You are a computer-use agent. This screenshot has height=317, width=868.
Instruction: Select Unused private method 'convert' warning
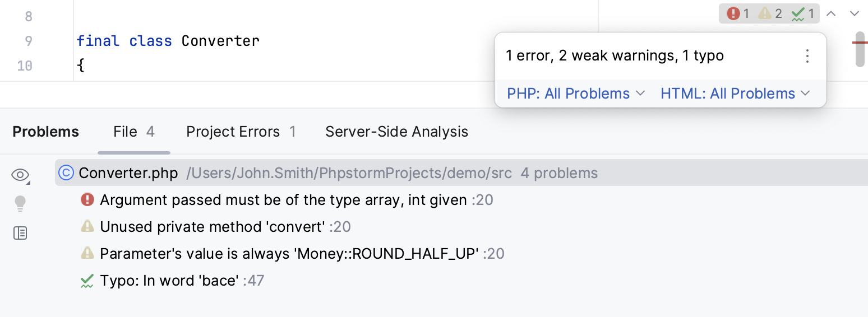pyautogui.click(x=213, y=227)
